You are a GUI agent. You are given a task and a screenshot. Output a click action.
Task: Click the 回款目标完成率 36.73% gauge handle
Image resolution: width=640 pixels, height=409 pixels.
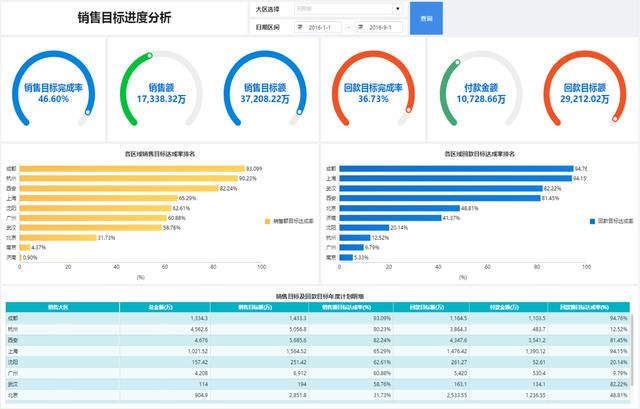coord(409,110)
